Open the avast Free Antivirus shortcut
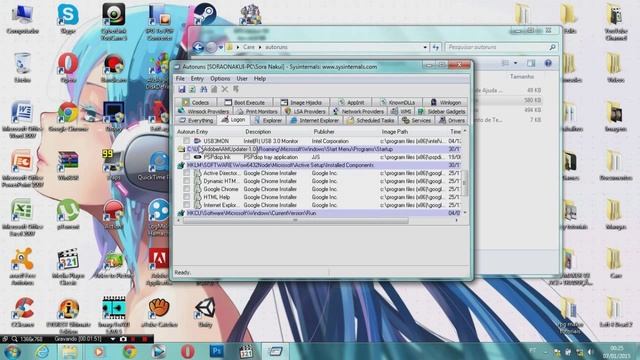 pos(22,266)
